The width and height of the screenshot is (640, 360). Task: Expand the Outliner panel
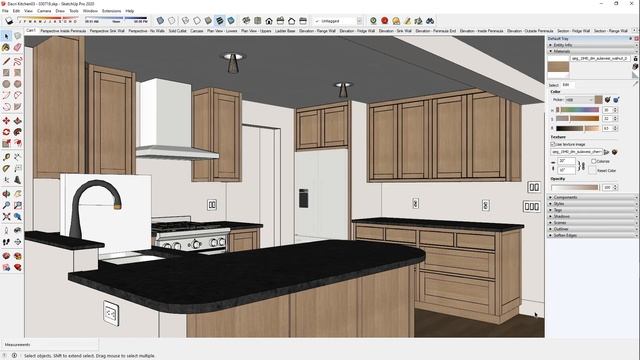pos(593,229)
